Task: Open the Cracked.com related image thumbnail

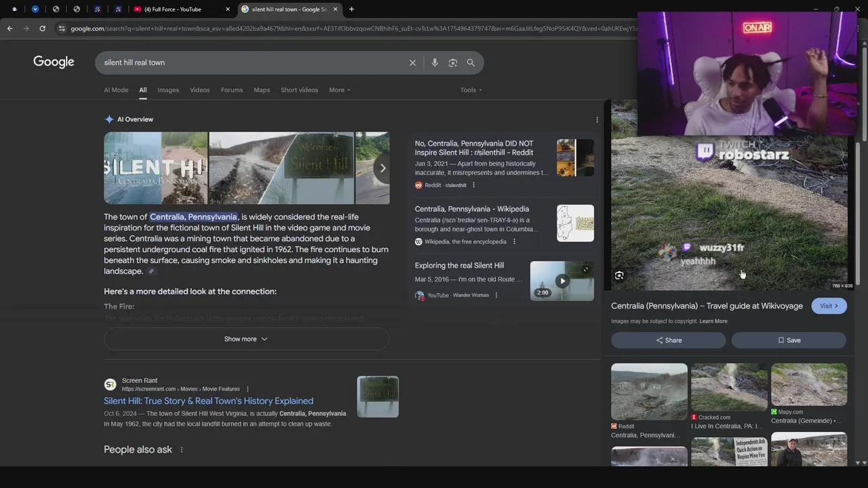Action: tap(729, 387)
